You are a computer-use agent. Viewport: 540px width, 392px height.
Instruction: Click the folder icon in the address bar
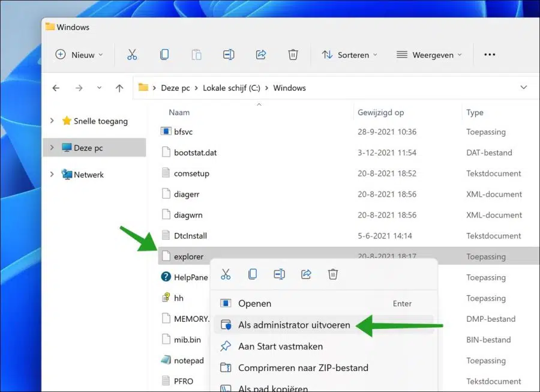(x=143, y=87)
